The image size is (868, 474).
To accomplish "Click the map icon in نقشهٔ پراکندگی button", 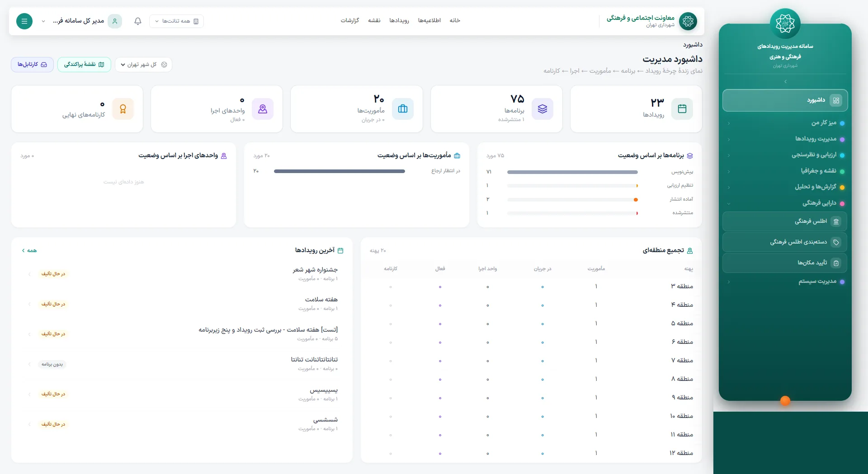I will 101,65.
